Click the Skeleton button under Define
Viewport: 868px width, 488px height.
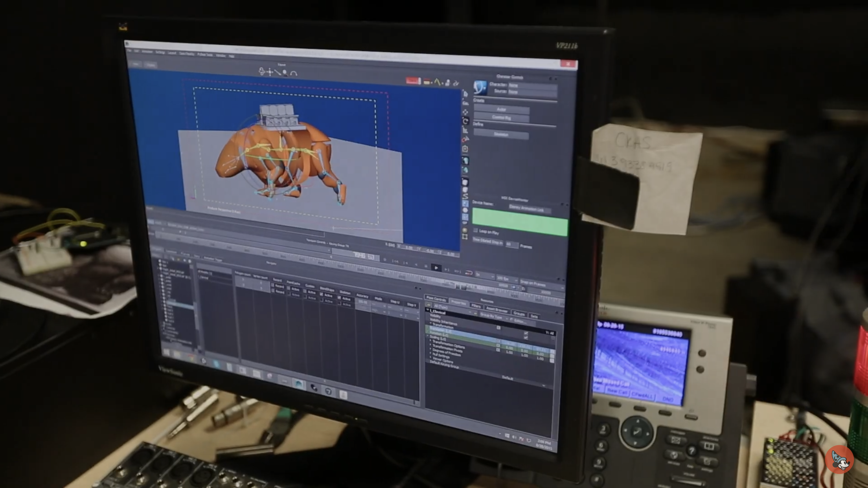pos(501,134)
